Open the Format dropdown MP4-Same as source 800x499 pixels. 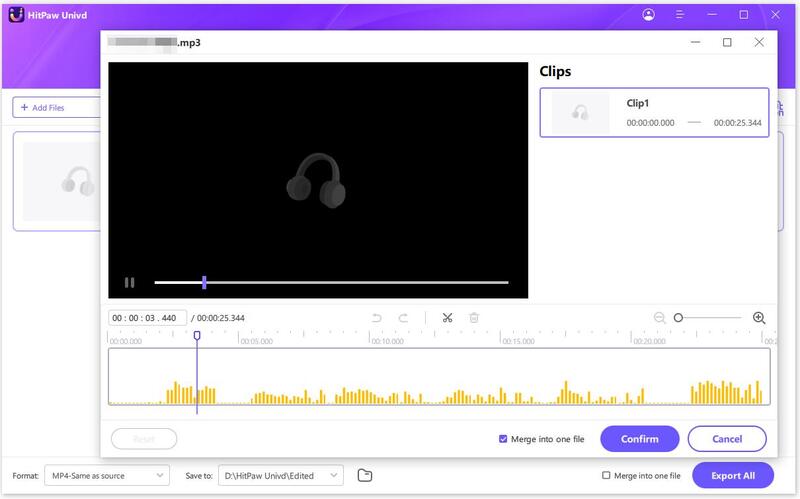[x=107, y=476]
